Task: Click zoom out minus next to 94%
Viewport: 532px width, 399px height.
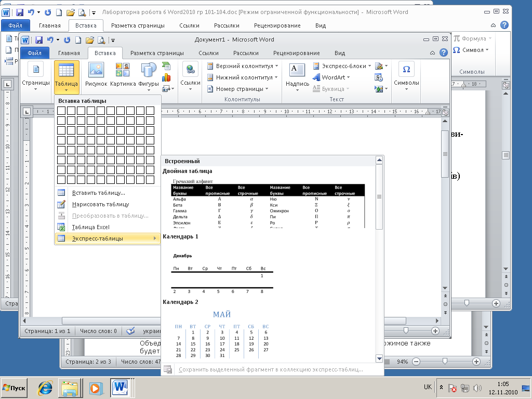Action: [416, 362]
